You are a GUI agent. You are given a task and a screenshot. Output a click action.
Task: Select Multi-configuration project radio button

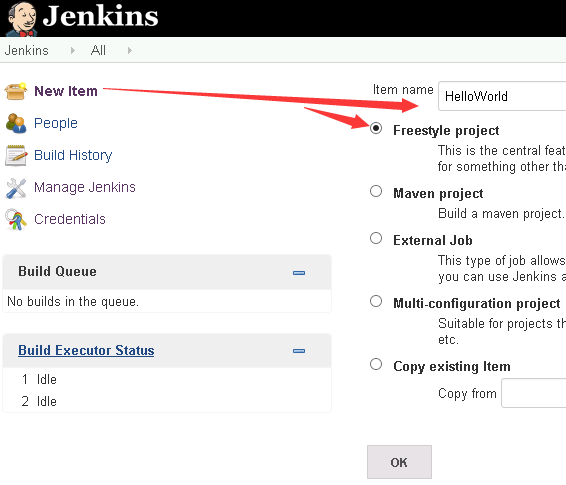[376, 301]
